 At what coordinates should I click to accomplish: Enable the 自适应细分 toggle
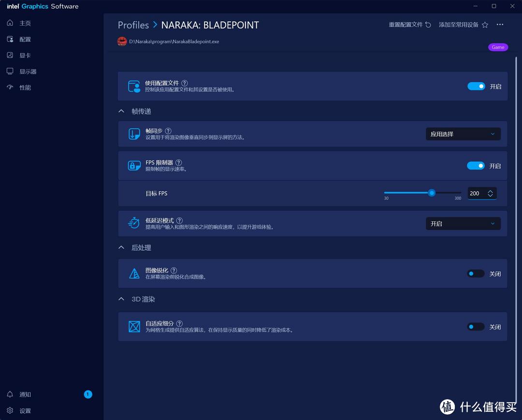coord(476,327)
